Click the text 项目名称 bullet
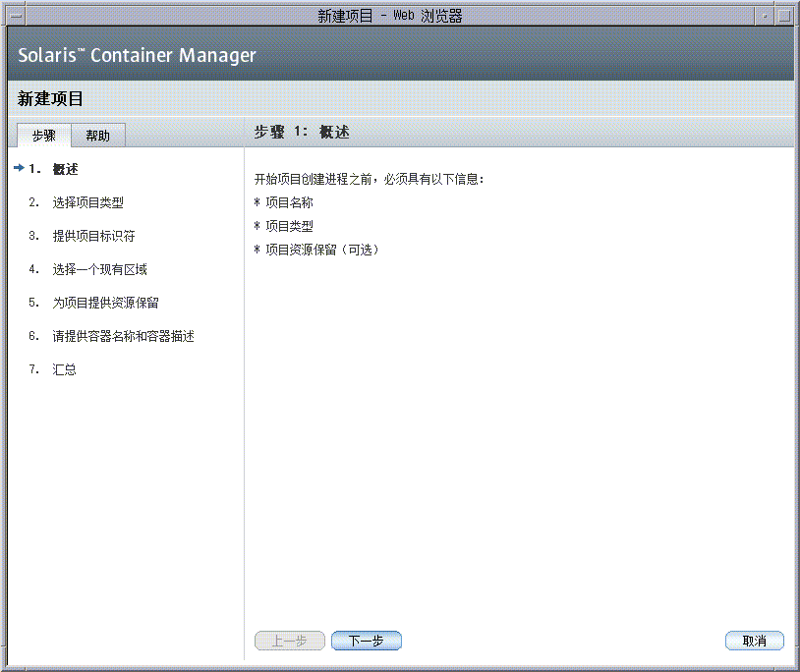The height and width of the screenshot is (672, 800). click(289, 202)
